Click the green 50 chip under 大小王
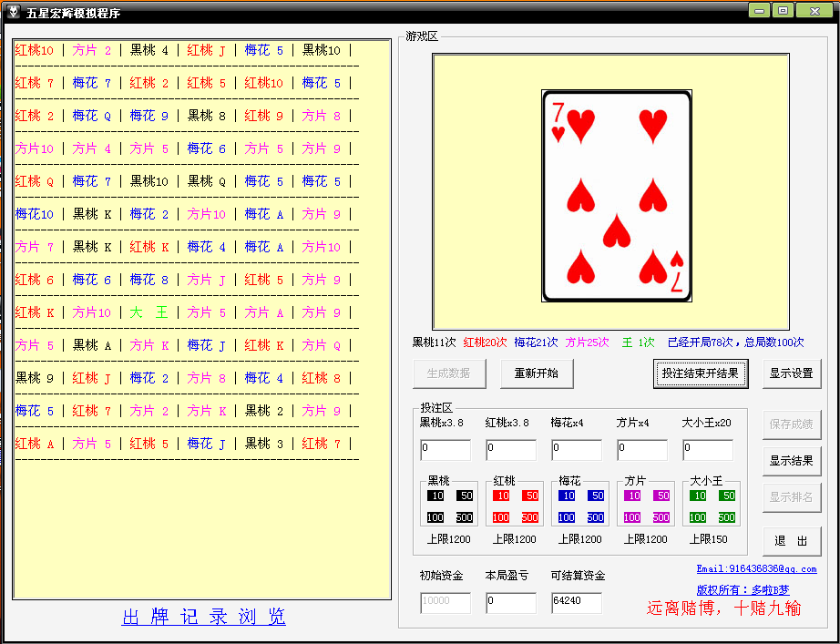The image size is (840, 644). coord(726,496)
